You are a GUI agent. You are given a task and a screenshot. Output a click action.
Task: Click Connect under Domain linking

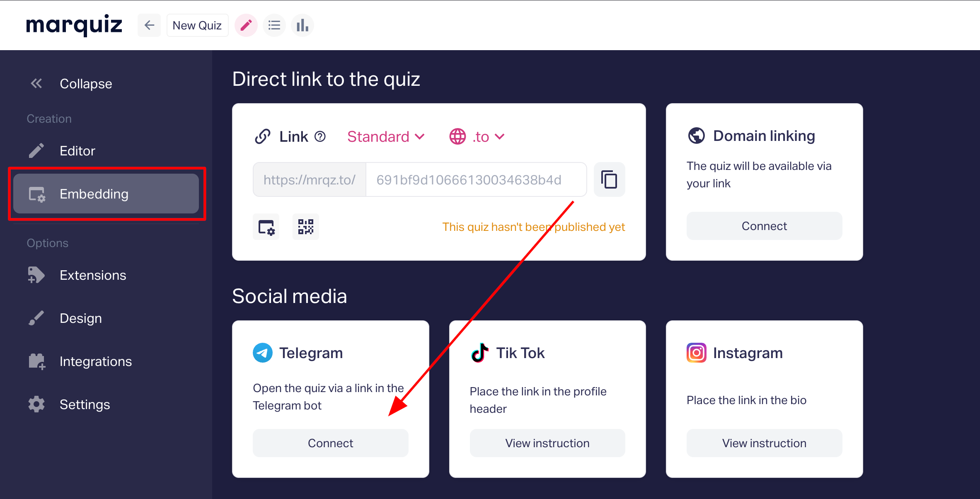(764, 226)
